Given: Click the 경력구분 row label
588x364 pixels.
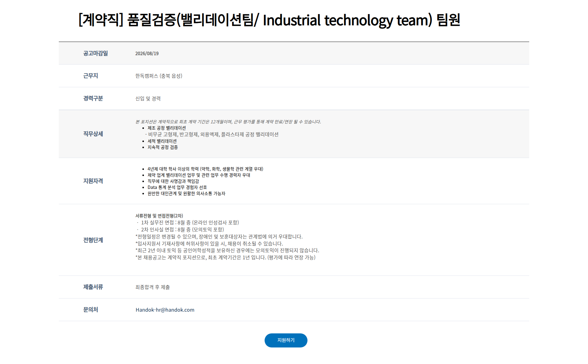Looking at the screenshot, I should pyautogui.click(x=93, y=98).
